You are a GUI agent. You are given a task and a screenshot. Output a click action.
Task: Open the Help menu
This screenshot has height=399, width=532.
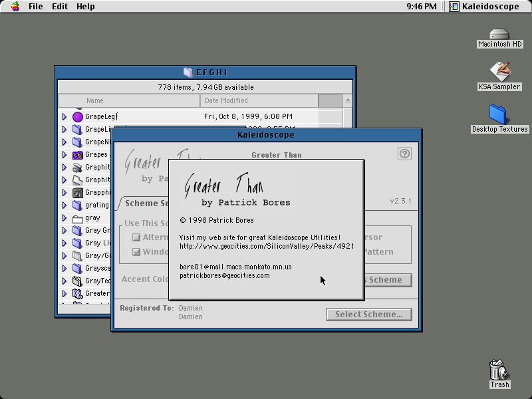(x=85, y=7)
